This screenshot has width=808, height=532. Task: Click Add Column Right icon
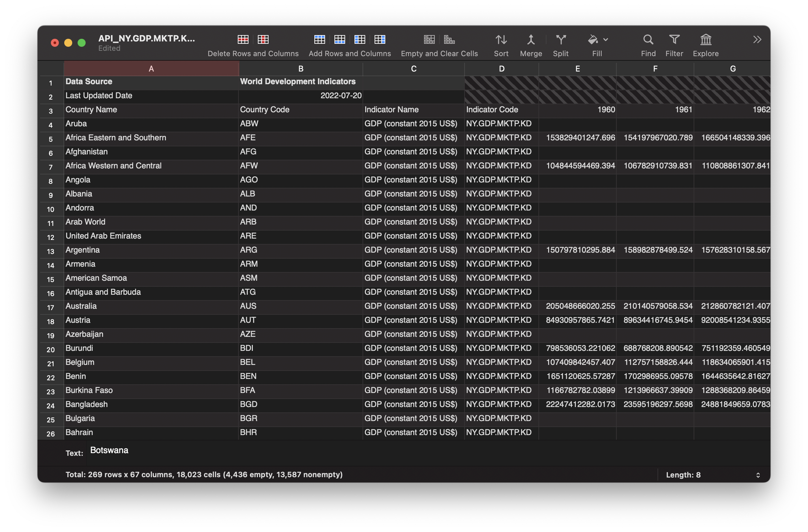[x=380, y=40]
